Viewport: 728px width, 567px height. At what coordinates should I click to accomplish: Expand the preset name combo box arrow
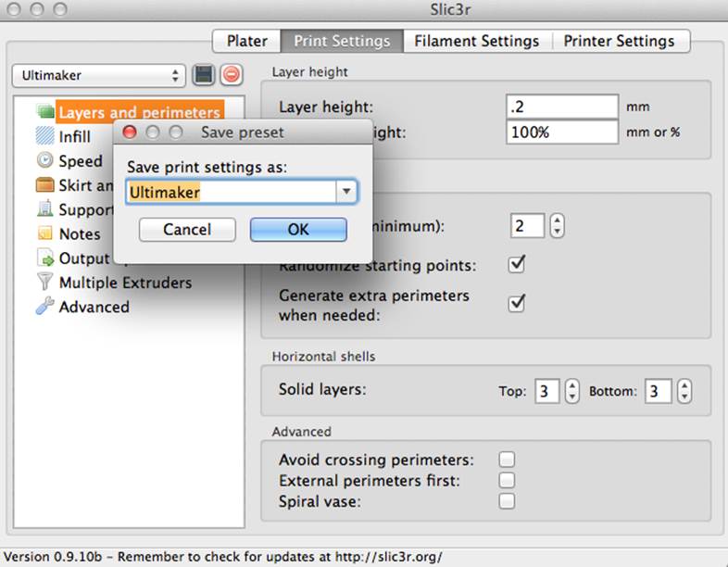coord(346,192)
